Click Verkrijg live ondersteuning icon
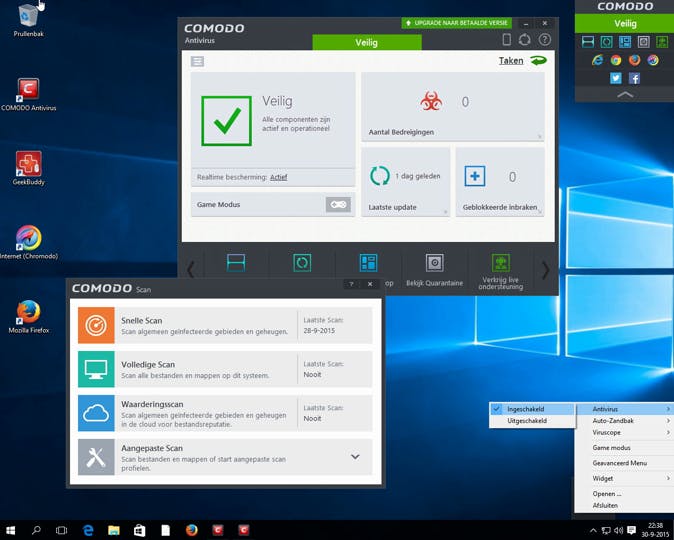674x540 pixels. coord(501,263)
